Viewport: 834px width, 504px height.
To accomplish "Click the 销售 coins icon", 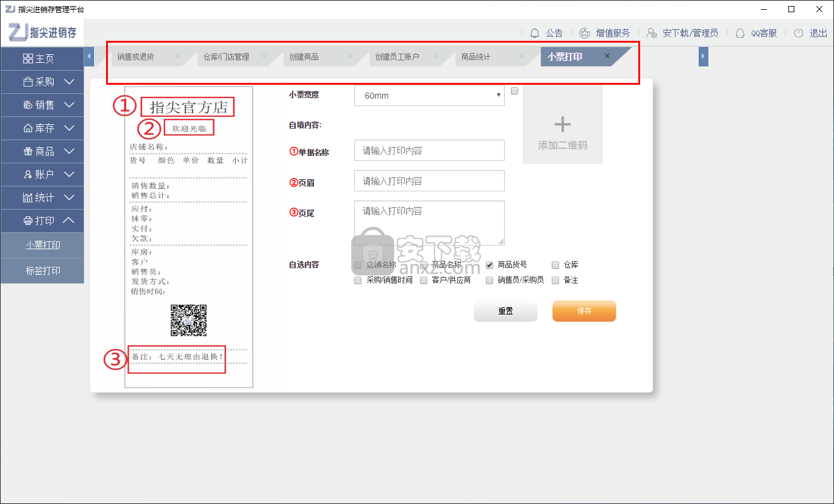I will tap(28, 105).
